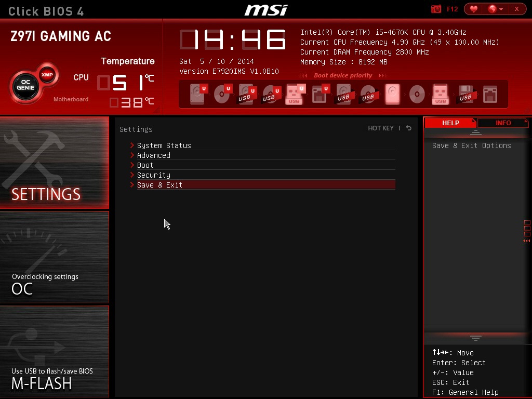The height and width of the screenshot is (399, 532).
Task: Select the UEFI USB hard disk boot icon
Action: [x=247, y=94]
